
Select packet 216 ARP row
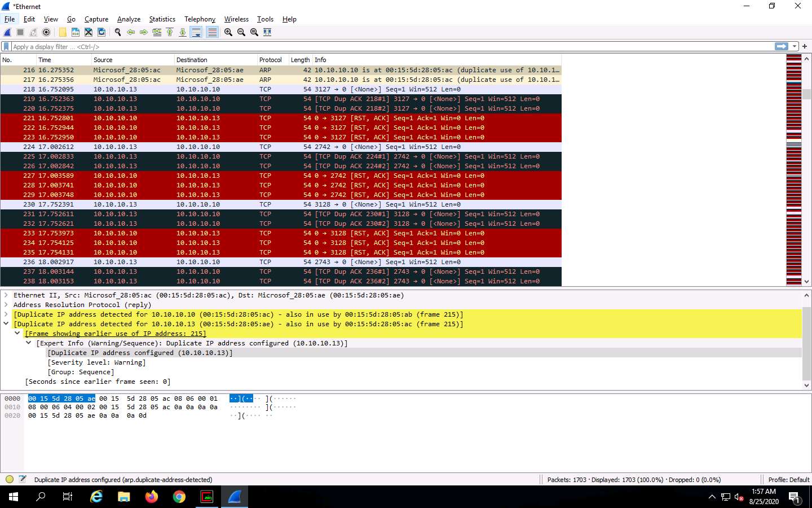click(x=281, y=70)
